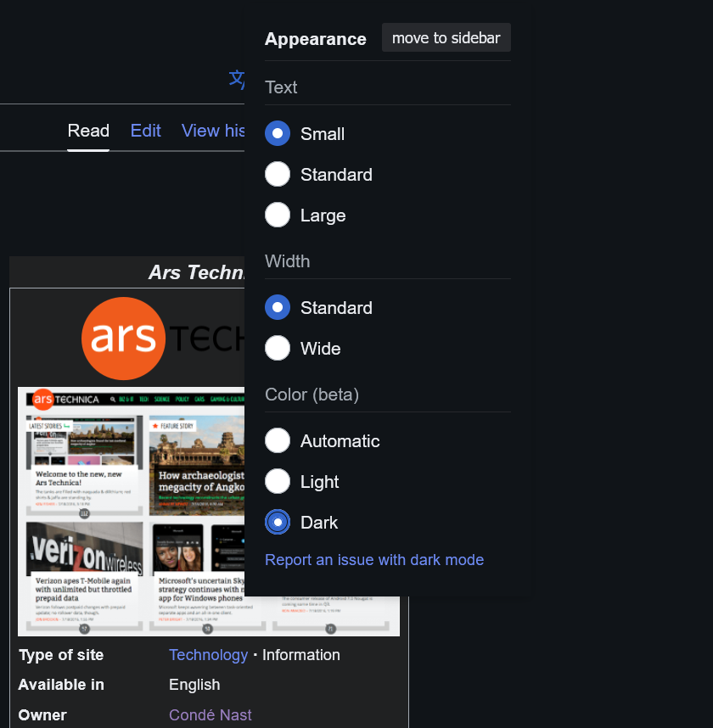The width and height of the screenshot is (713, 728).
Task: Click the small ars logo in the screenshot
Action: pos(43,399)
